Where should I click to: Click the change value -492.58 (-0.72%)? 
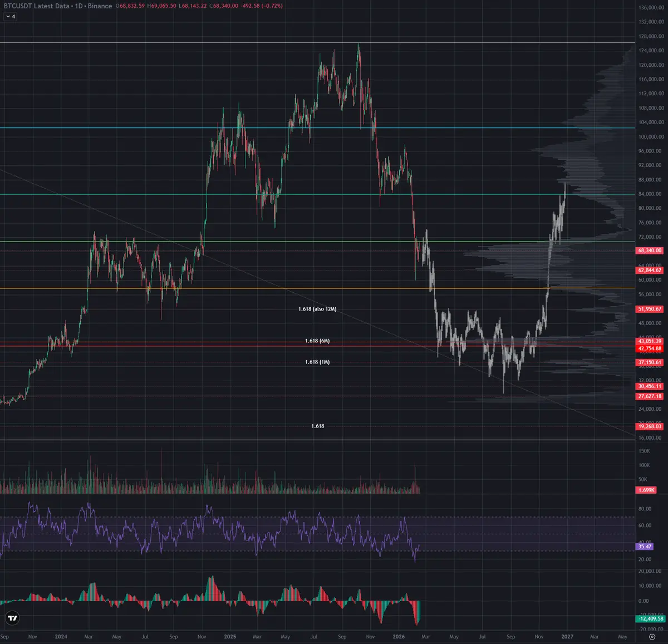coord(262,6)
